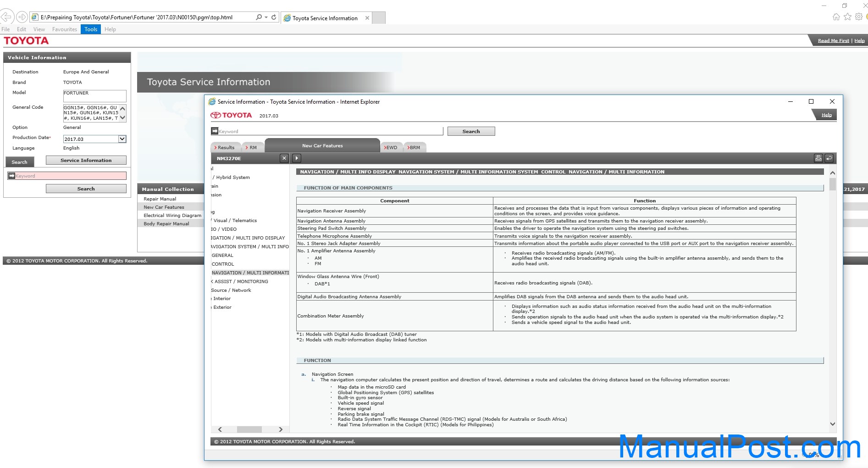Open New Car Features in Manual Collection
This screenshot has height=468, width=868.
point(164,207)
